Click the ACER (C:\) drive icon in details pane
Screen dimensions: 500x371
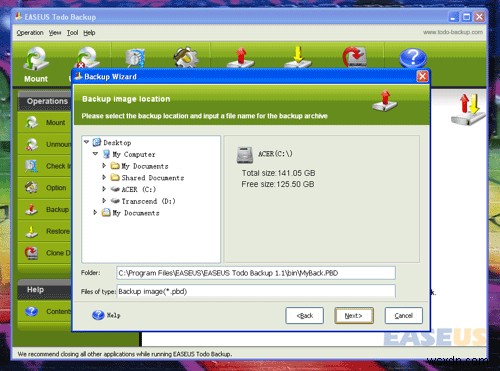[x=245, y=155]
